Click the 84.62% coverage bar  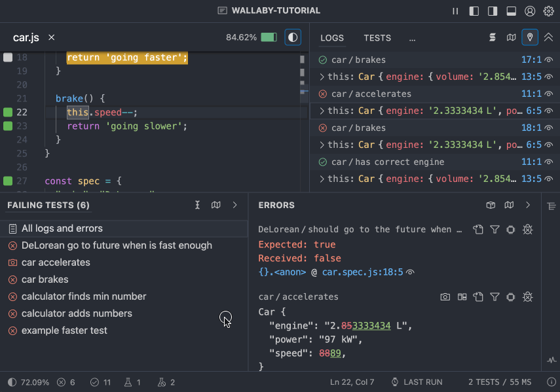(269, 37)
